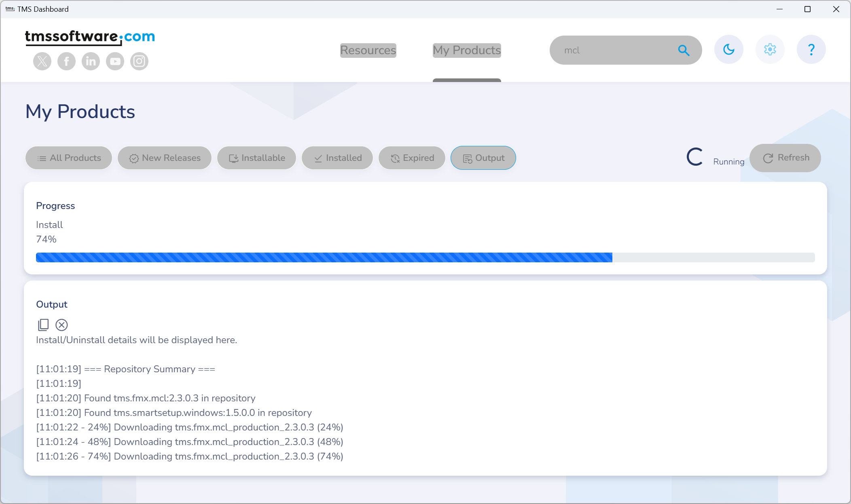Click the cancel output icon
The image size is (851, 504).
tap(61, 325)
